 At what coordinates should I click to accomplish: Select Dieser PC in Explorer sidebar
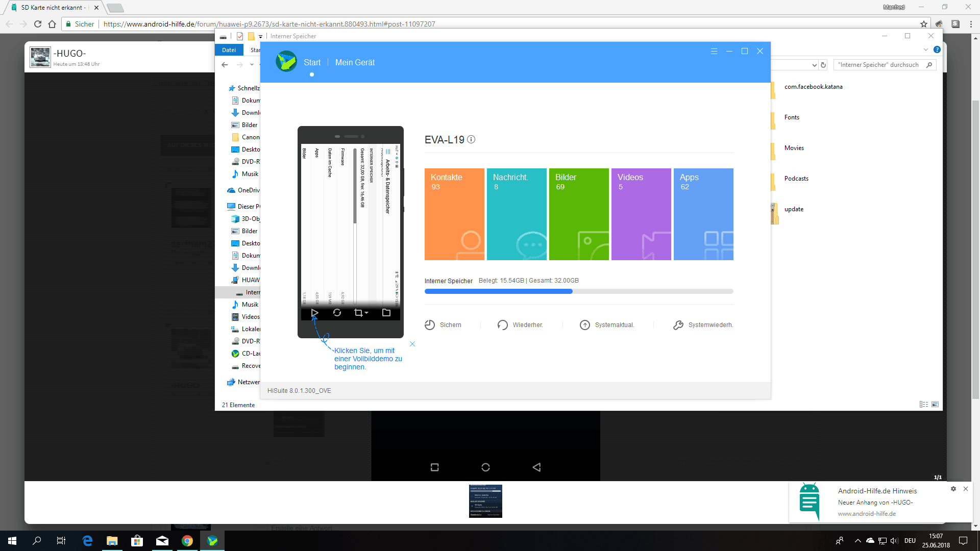(243, 207)
